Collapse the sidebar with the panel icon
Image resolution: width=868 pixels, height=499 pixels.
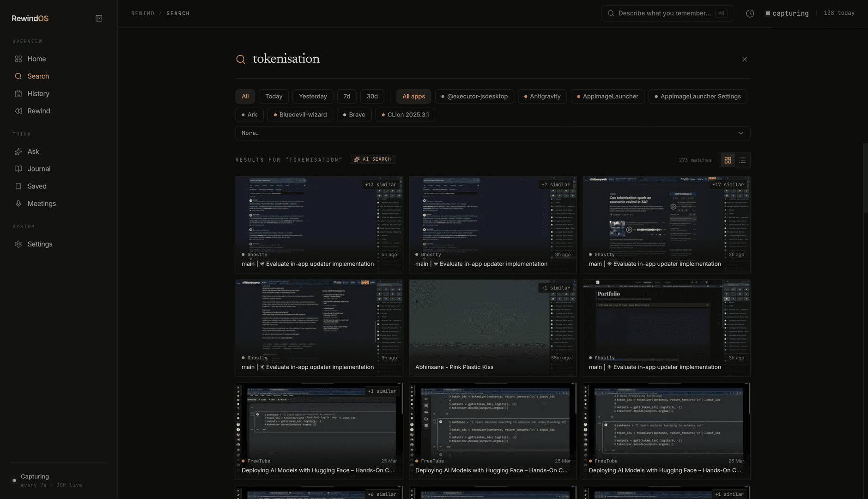click(99, 18)
